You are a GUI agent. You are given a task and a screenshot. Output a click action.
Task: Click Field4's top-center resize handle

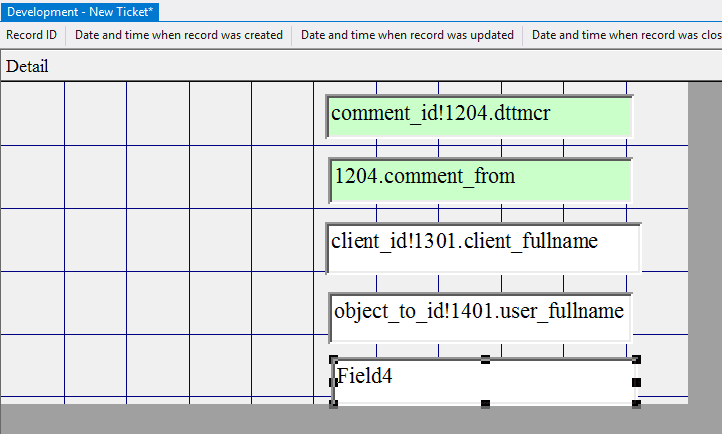(x=485, y=359)
